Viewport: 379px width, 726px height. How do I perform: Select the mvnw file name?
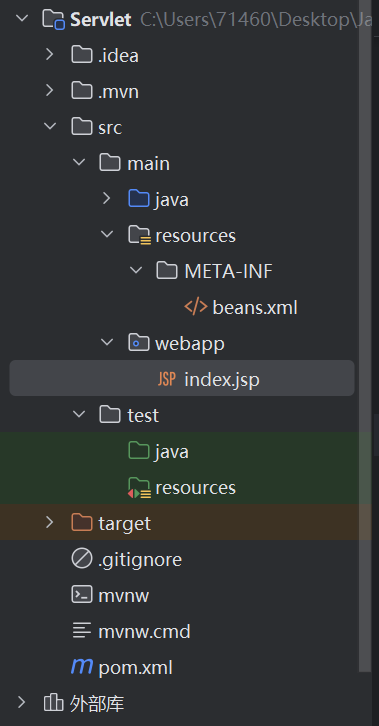coord(124,595)
